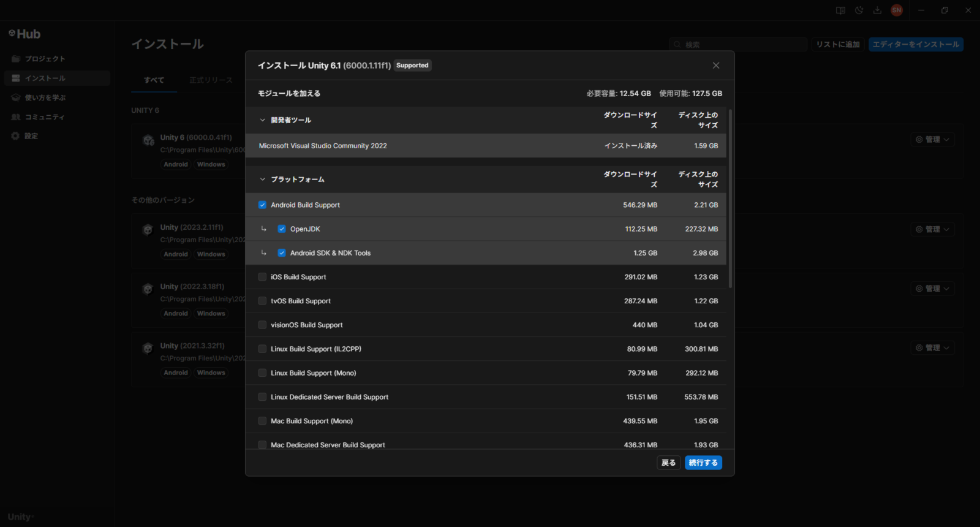
Task: Check Mac Build Support (Mono)
Action: [262, 421]
